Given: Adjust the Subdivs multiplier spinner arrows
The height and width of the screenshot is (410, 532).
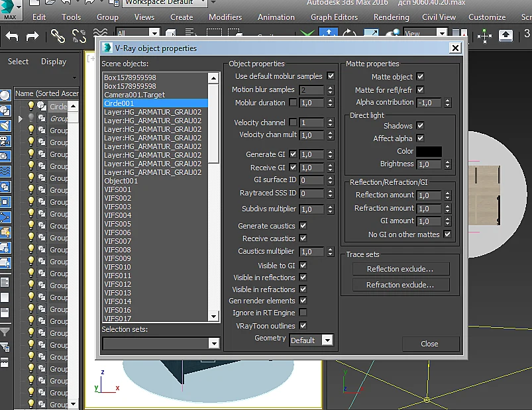Looking at the screenshot, I should coord(330,209).
